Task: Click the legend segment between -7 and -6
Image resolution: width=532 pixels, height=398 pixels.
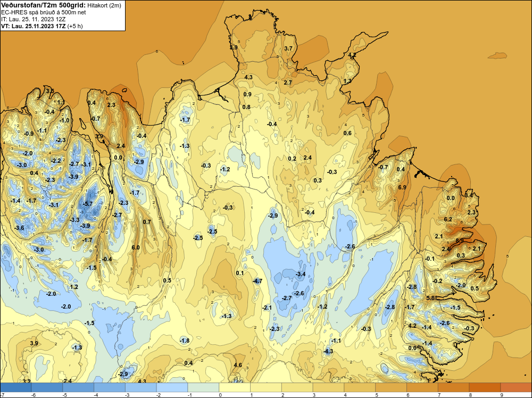Action: [x=15, y=387]
